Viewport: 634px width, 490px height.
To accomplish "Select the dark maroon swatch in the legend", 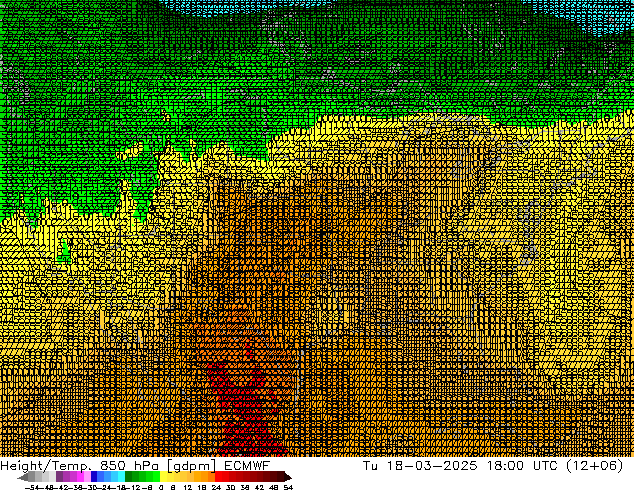I will (x=281, y=477).
